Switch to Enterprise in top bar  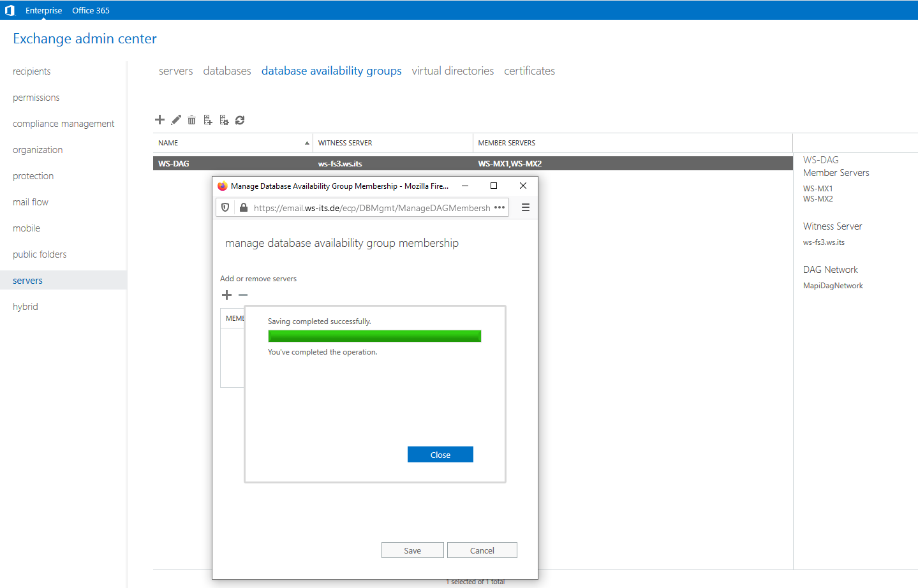(44, 10)
